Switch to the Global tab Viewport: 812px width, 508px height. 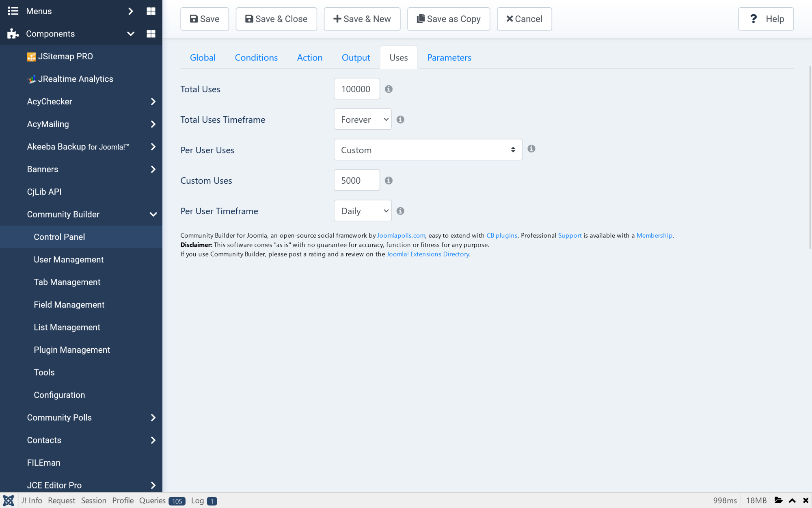pyautogui.click(x=203, y=58)
